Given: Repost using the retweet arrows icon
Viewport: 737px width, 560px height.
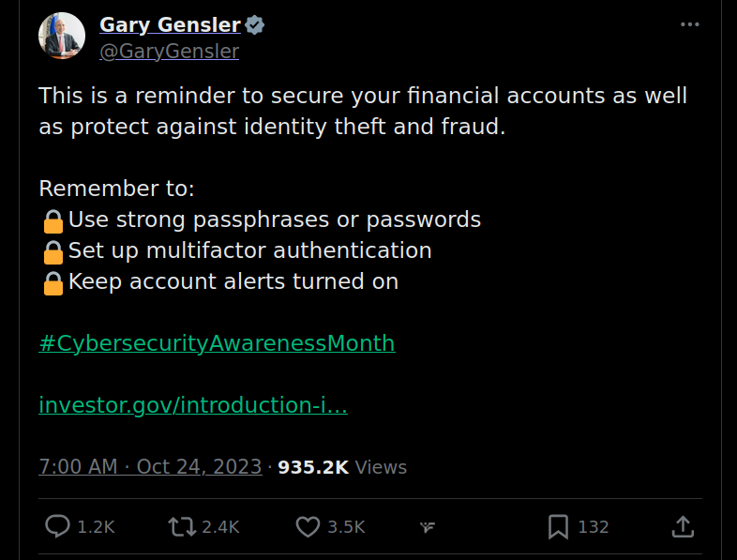Looking at the screenshot, I should [x=181, y=527].
